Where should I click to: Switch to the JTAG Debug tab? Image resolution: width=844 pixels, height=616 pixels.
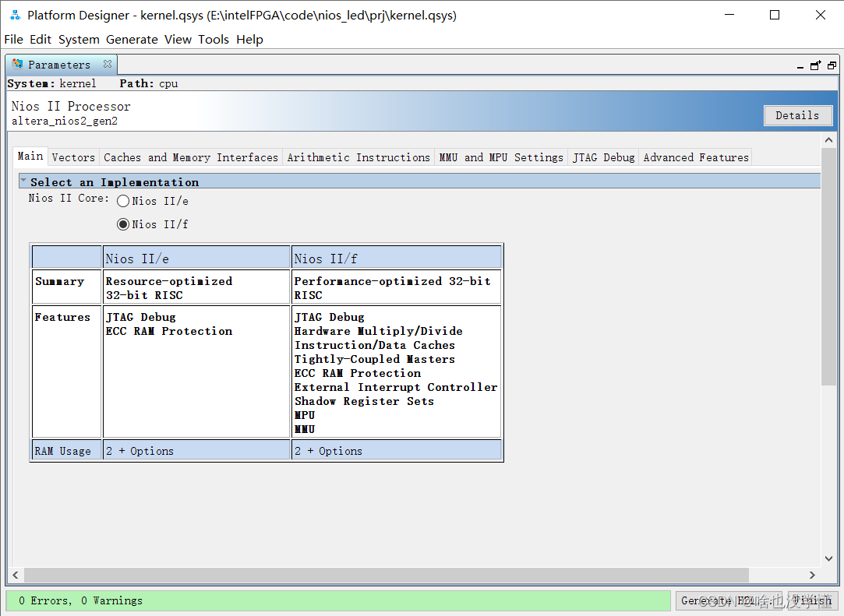[x=603, y=157]
